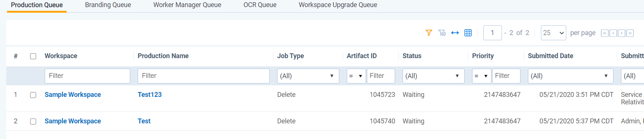Viewport: 644px width, 139px height.
Task: Open Sample Workspace link in row 2
Action: [73, 121]
